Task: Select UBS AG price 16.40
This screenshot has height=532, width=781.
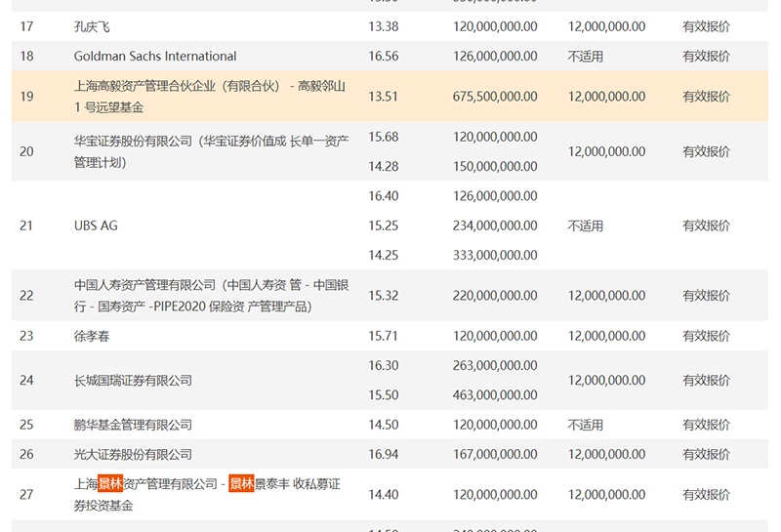Action: (x=383, y=196)
